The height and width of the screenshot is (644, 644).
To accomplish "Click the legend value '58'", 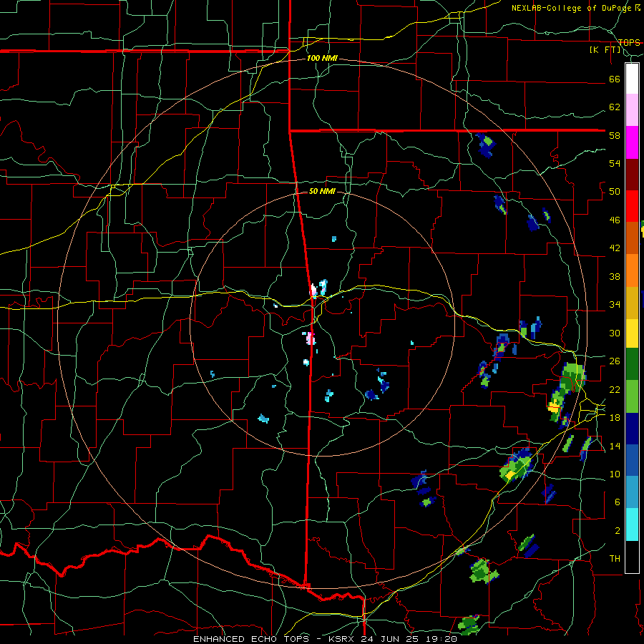I will [615, 135].
